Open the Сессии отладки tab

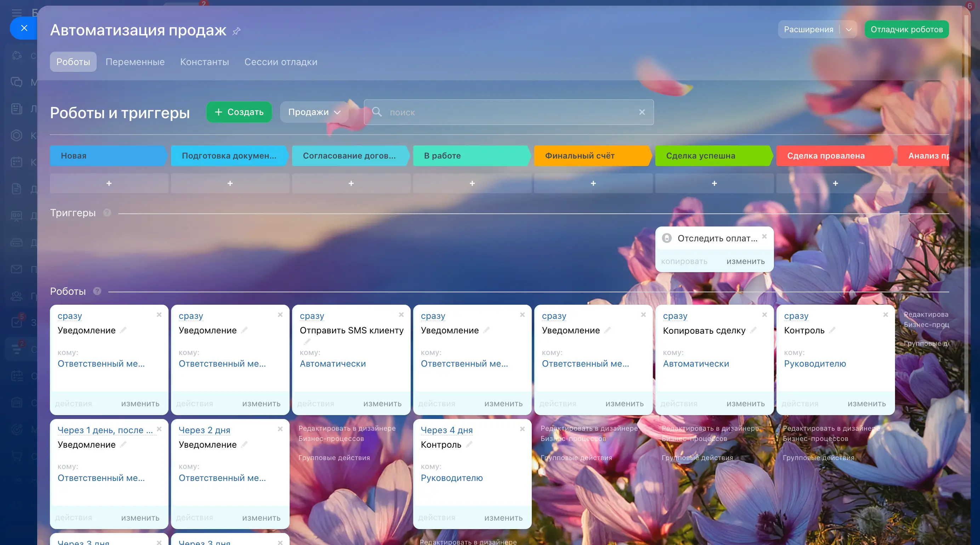[x=280, y=62]
